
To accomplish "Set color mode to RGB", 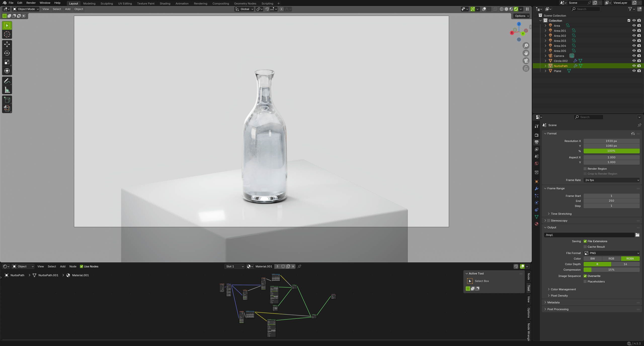I will pos(611,259).
